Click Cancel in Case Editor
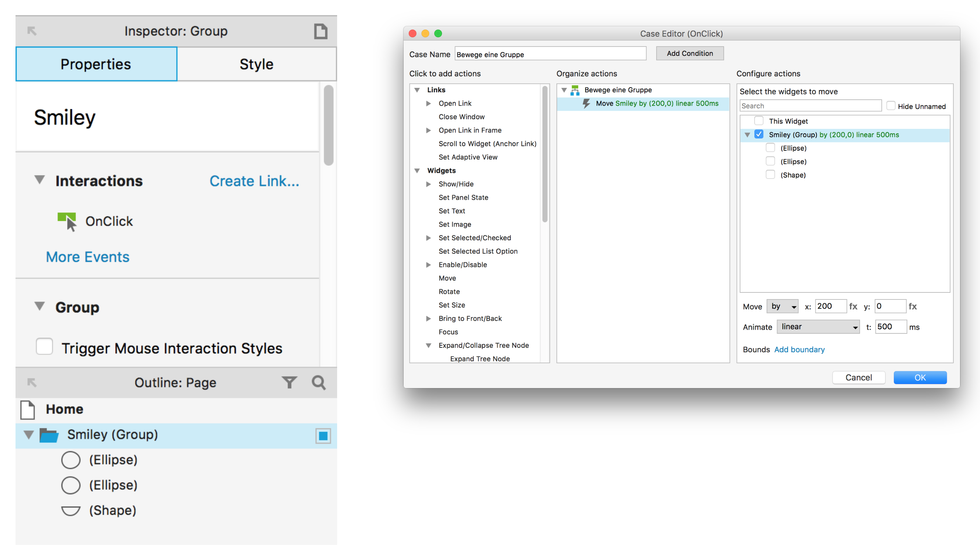This screenshot has height=559, width=980. click(858, 377)
